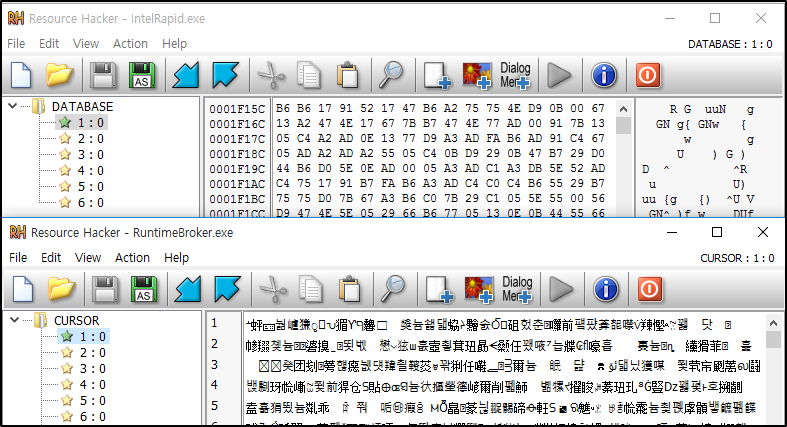Viewport: 787px width, 427px height.
Task: Open Action menu in RuntimeBroker.exe window
Action: 132,257
